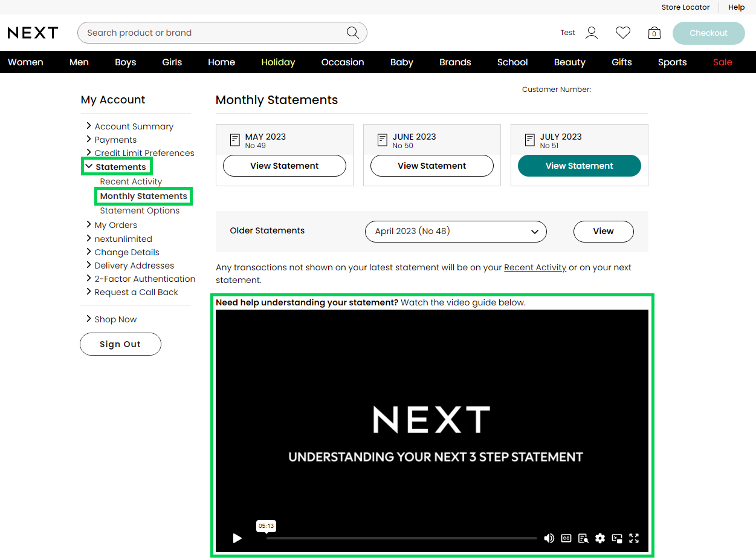Open the Brands menu
756x560 pixels.
(x=455, y=62)
